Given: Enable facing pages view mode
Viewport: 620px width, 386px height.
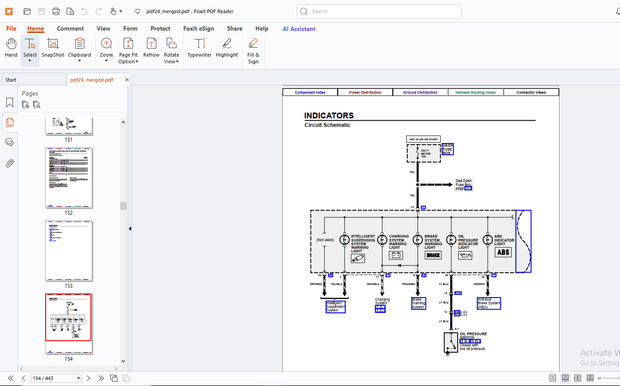Looking at the screenshot, I should click(578, 378).
